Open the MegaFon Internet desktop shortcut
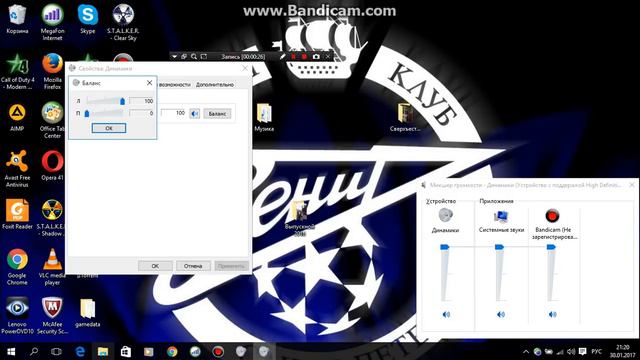Image resolution: width=640 pixels, height=360 pixels. tap(52, 22)
